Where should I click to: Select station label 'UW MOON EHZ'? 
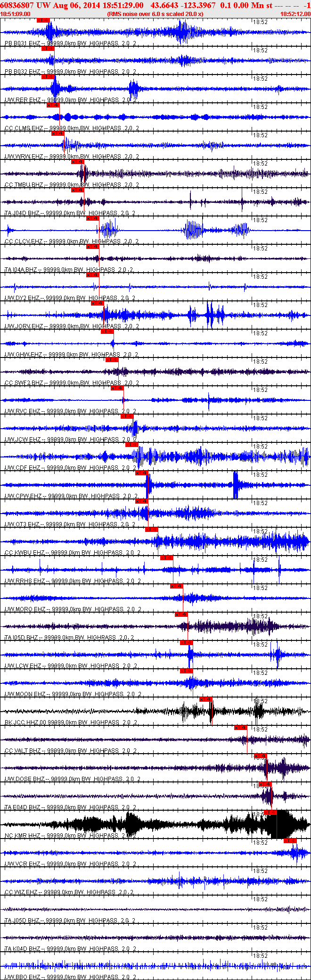click(25, 694)
